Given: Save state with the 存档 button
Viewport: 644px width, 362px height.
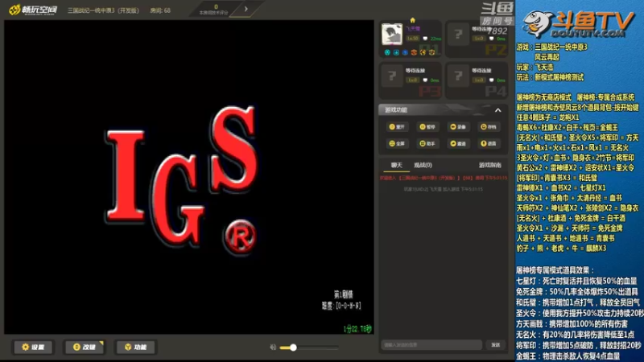Looking at the screenshot, I should coord(489,127).
